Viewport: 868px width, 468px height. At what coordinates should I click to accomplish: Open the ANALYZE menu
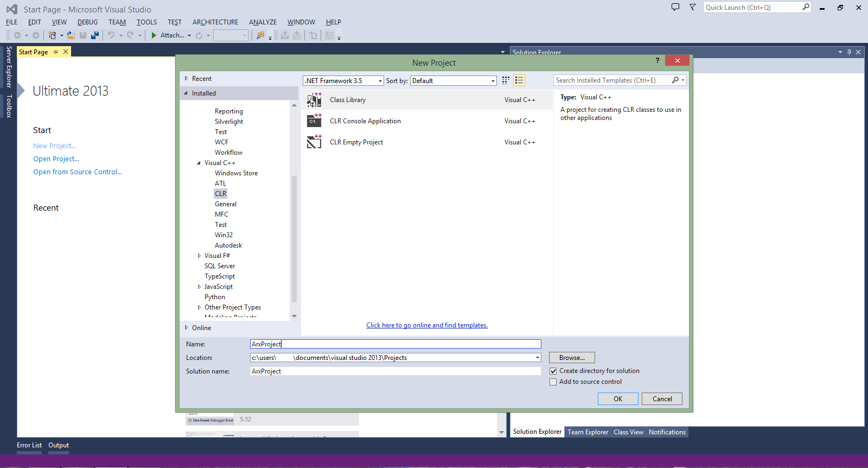[x=263, y=22]
